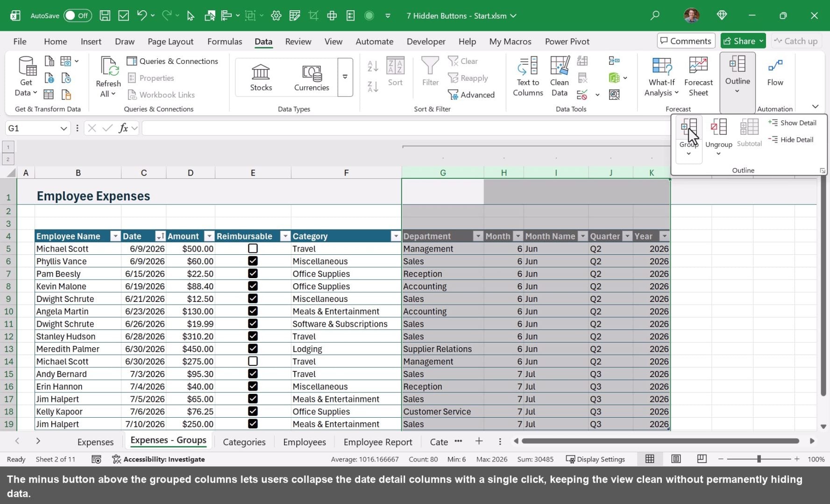Click inside the formula bar field

pyautogui.click(x=405, y=128)
